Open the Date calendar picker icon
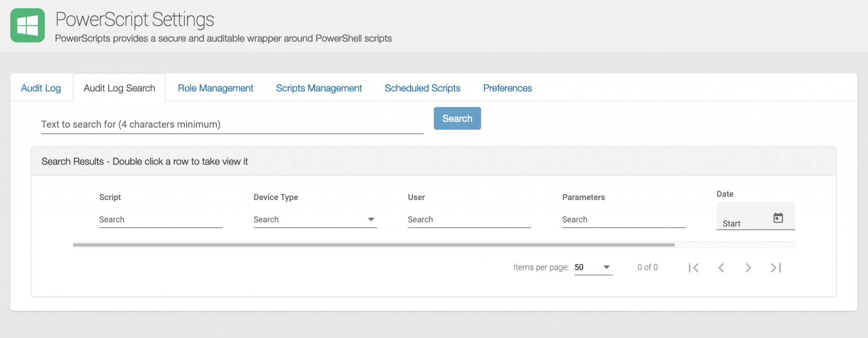 [x=778, y=218]
